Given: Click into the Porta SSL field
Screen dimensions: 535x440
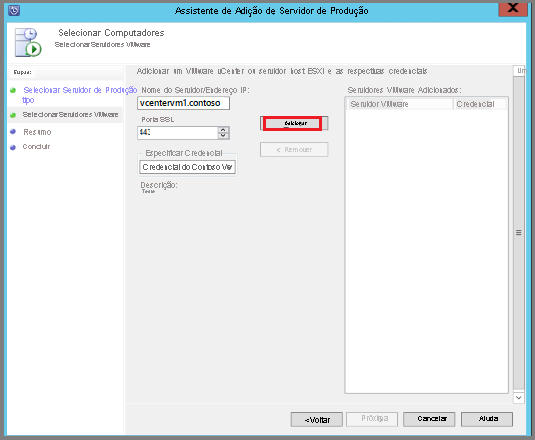Looking at the screenshot, I should coord(177,133).
